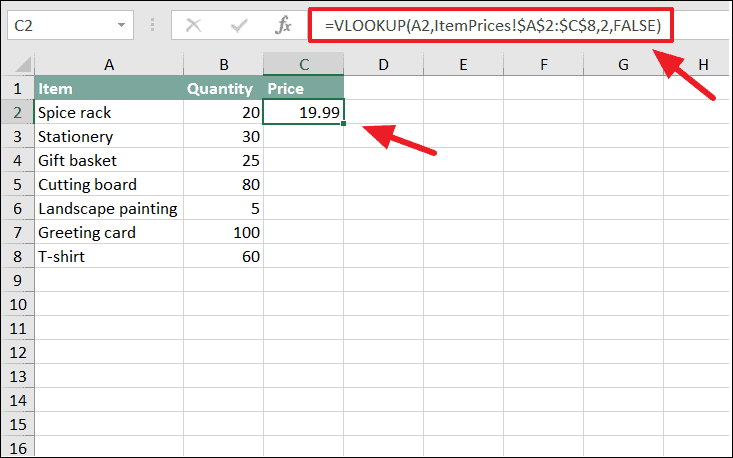Screen dimensions: 733x458
Task: Select the "Stationery" cell
Action: click(x=109, y=136)
